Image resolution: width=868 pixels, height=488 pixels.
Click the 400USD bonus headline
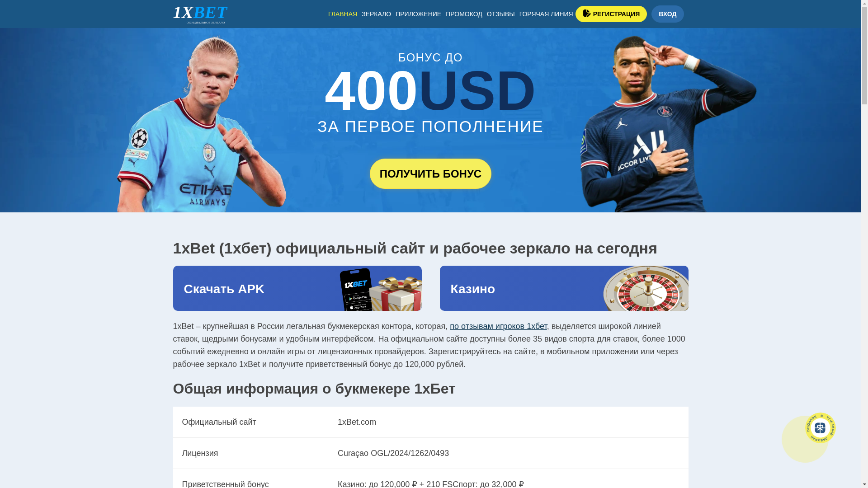point(430,90)
